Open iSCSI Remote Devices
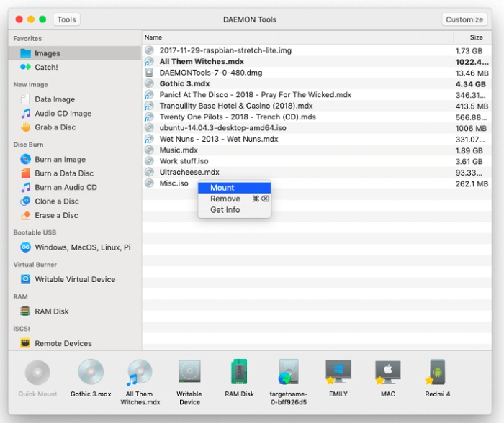The height and width of the screenshot is (423, 504). click(63, 343)
